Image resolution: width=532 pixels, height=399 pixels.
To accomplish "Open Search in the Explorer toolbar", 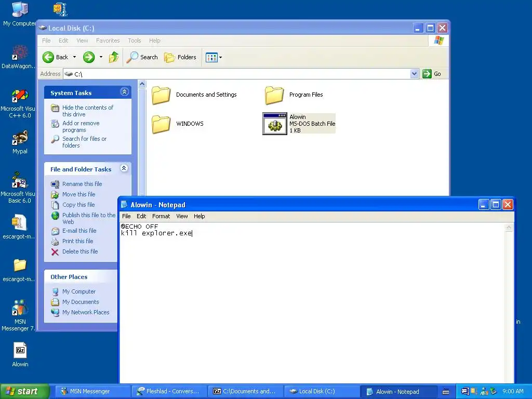I will [142, 57].
